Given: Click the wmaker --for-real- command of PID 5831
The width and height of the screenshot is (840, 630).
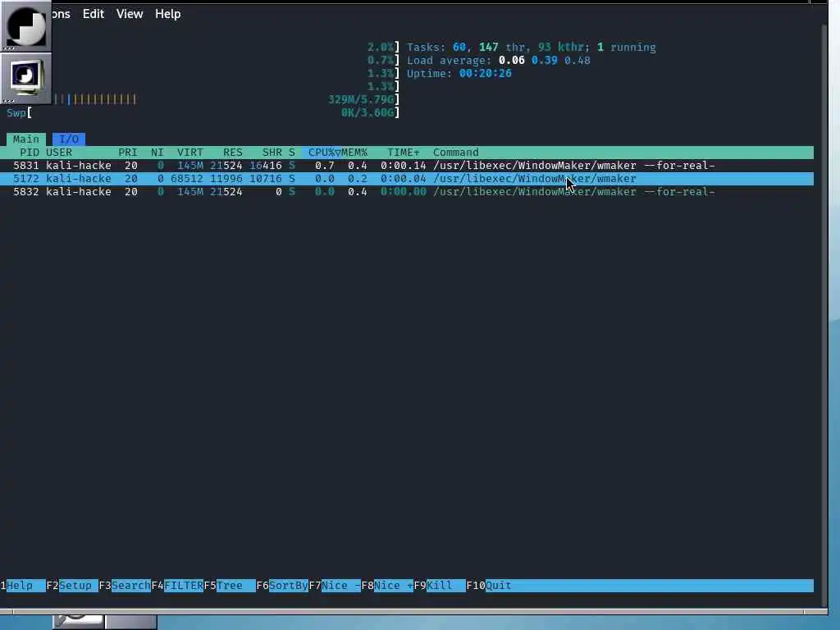Looking at the screenshot, I should pos(573,166).
